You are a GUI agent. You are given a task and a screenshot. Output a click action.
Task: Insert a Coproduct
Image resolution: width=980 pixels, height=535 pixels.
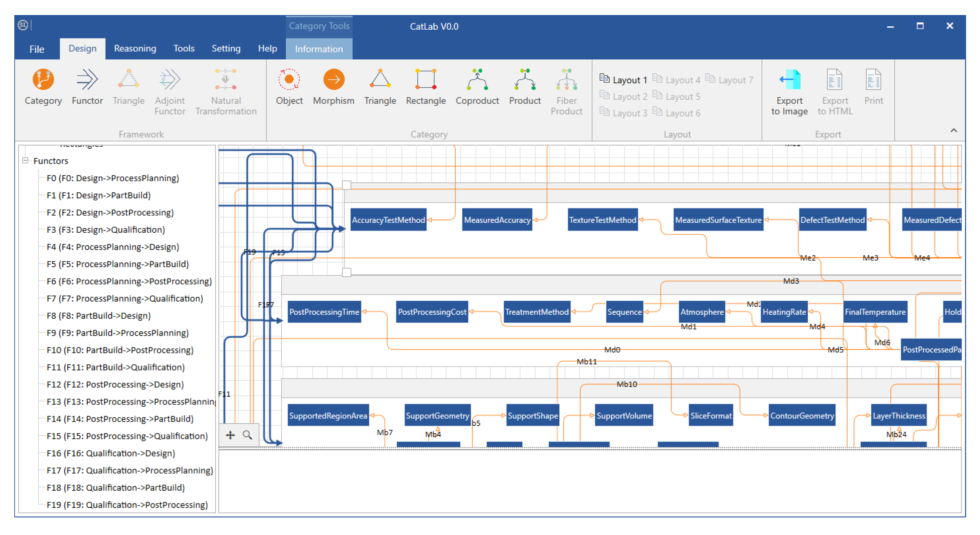click(477, 80)
